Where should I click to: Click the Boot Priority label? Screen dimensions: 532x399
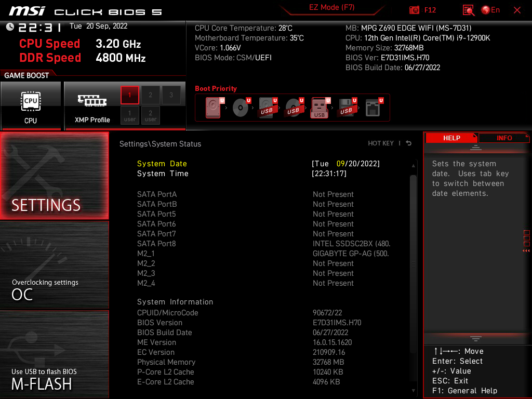pyautogui.click(x=216, y=88)
